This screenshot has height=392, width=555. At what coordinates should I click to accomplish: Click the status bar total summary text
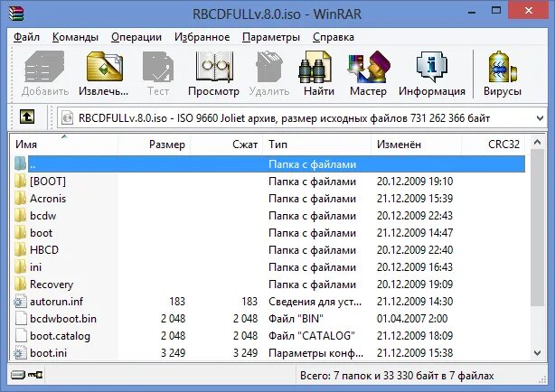[397, 376]
